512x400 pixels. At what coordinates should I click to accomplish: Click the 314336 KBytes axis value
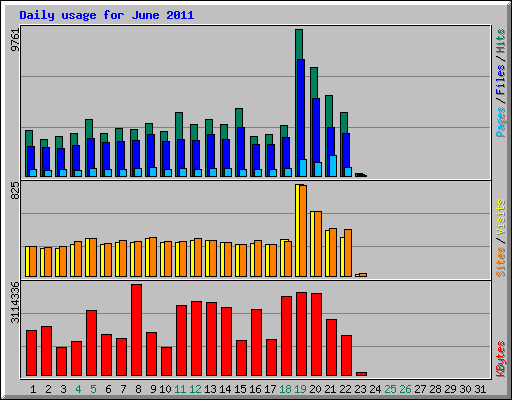click(x=15, y=302)
